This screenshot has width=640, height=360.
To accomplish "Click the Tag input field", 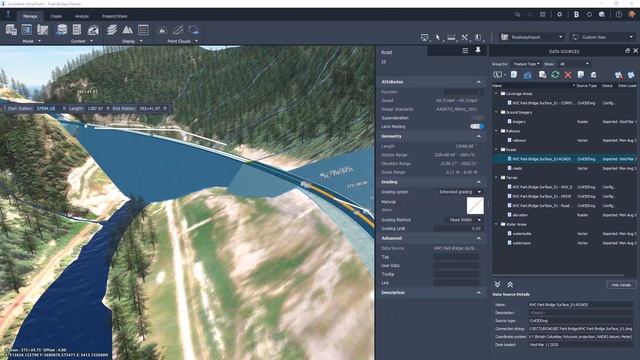I will 456,257.
